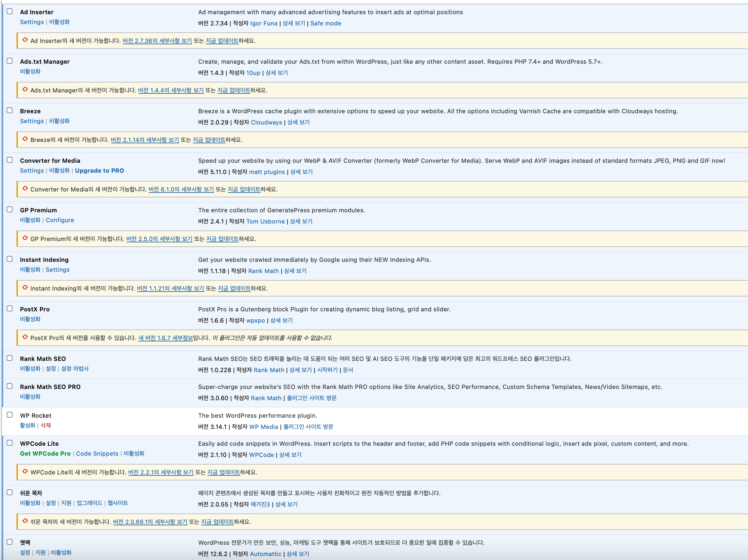
Task: Check the Converter for Media checkbox
Action: click(x=10, y=160)
